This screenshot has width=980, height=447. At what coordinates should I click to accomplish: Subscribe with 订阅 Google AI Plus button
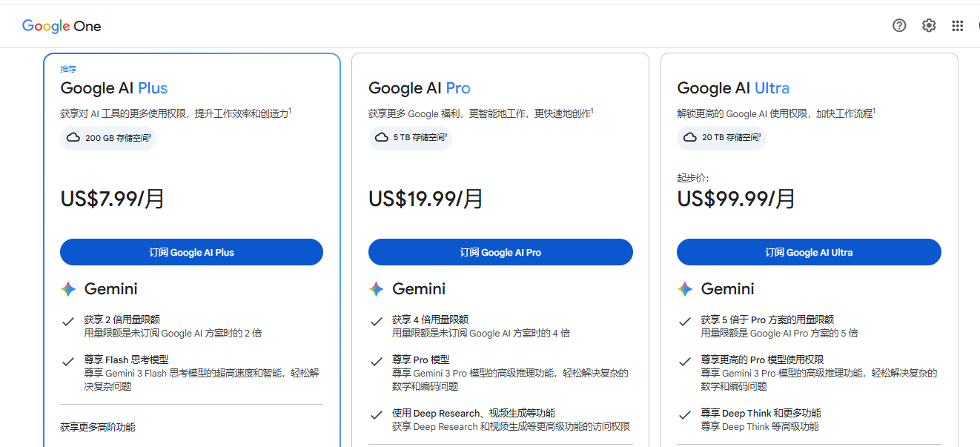191,252
